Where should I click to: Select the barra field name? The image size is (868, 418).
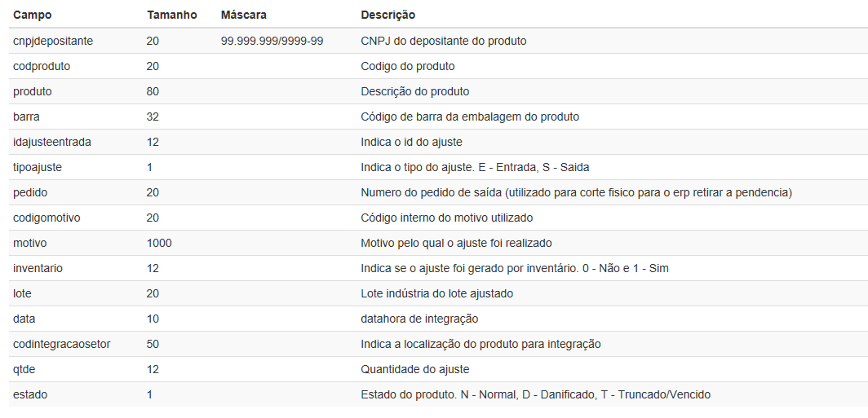(x=26, y=117)
